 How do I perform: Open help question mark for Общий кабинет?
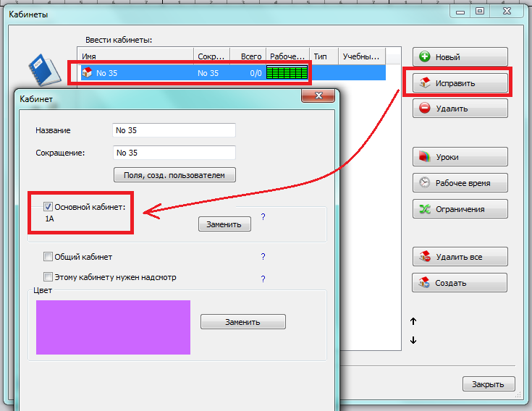point(263,256)
